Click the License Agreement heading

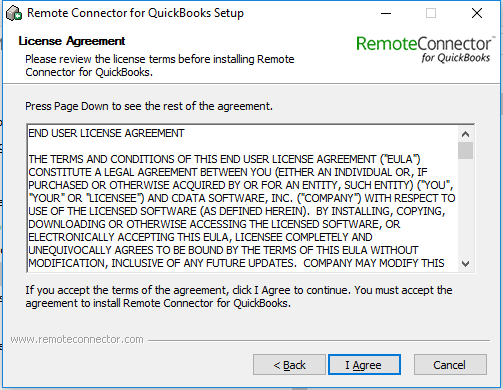click(x=72, y=41)
